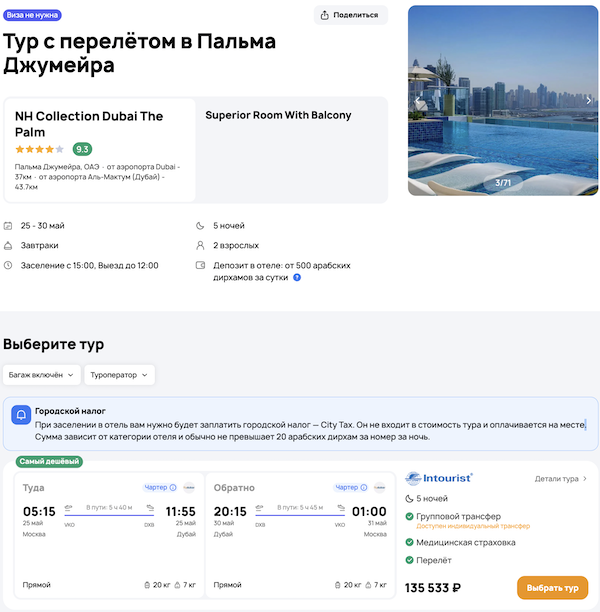This screenshot has height=612, width=600.
Task: Click the charter info icon on Обратно flight
Action: [363, 488]
